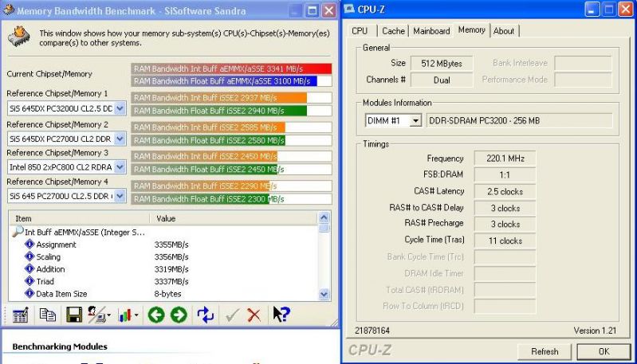Click the blue RAM Bandwidth Float Buff 3100 MB/s bar
Image resolution: width=637 pixels, height=364 pixels.
(224, 80)
